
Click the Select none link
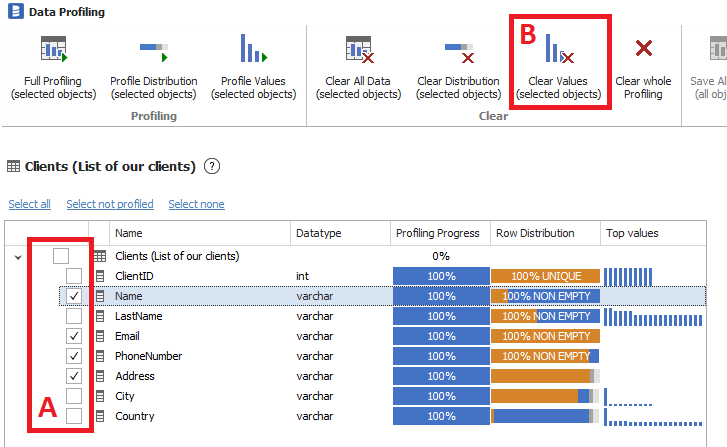(196, 204)
